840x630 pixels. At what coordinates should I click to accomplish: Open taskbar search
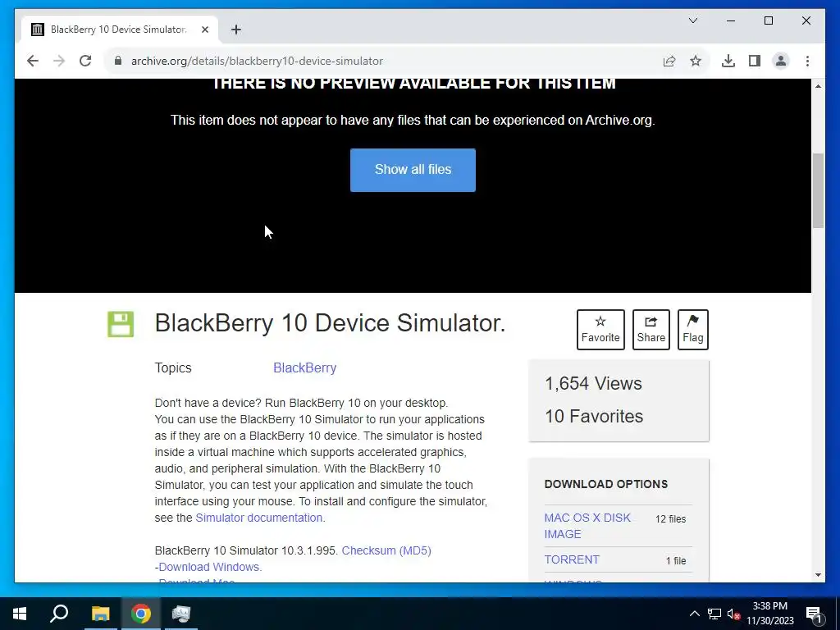(x=59, y=614)
